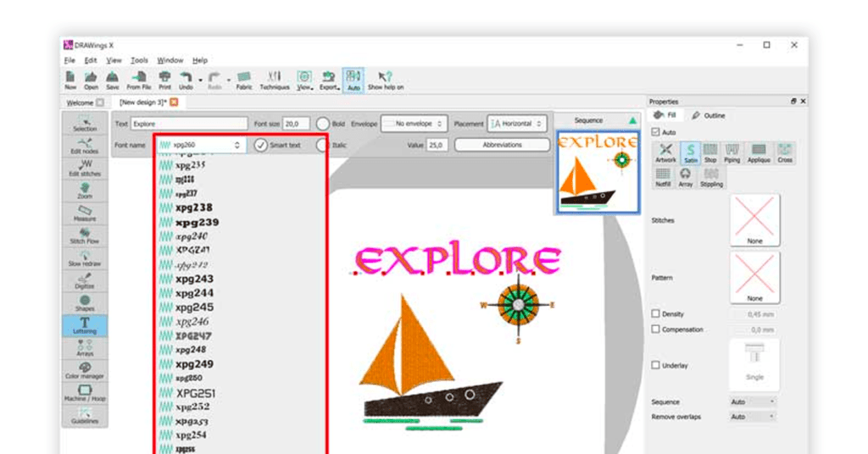Select the Measure tool
The height and width of the screenshot is (454, 868).
pyautogui.click(x=85, y=213)
